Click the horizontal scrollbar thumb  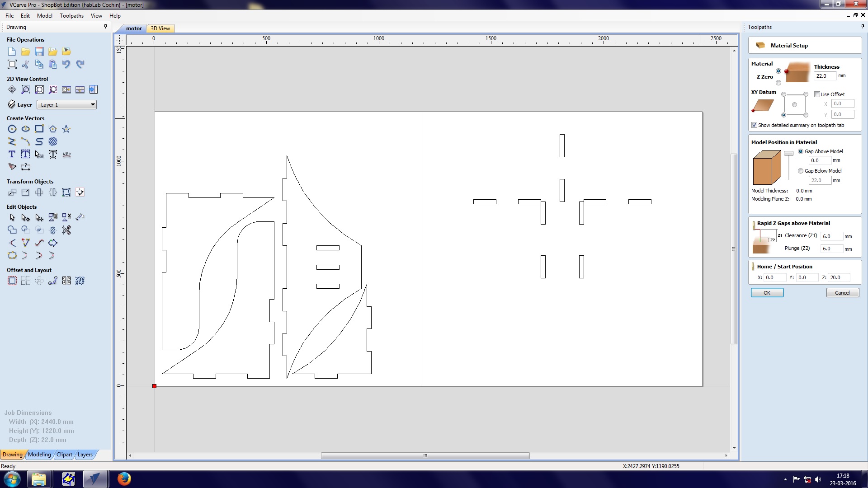[425, 455]
